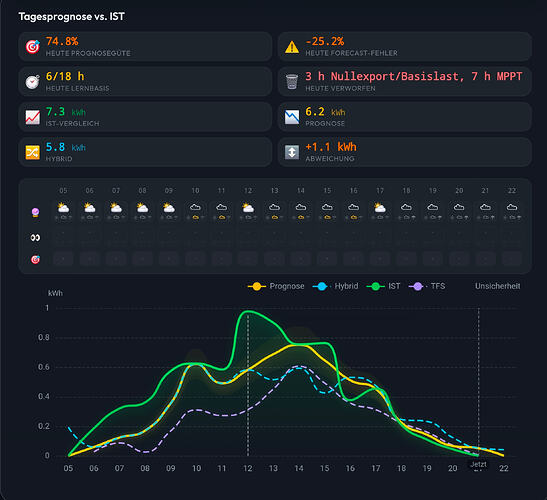Click the eyes icon in the hourly table
Screen dimensions: 547x500
pyautogui.click(x=35, y=238)
